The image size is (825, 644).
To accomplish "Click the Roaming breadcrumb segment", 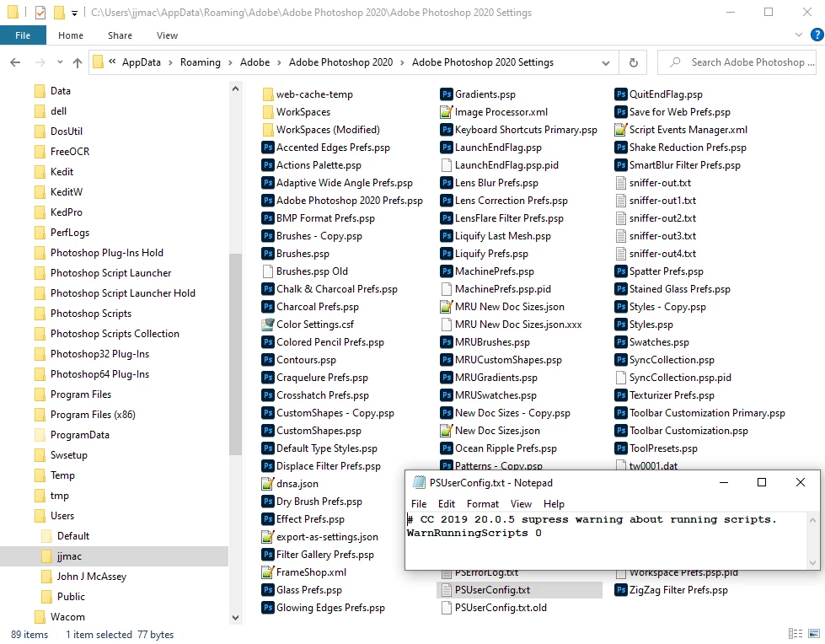I will tap(200, 62).
